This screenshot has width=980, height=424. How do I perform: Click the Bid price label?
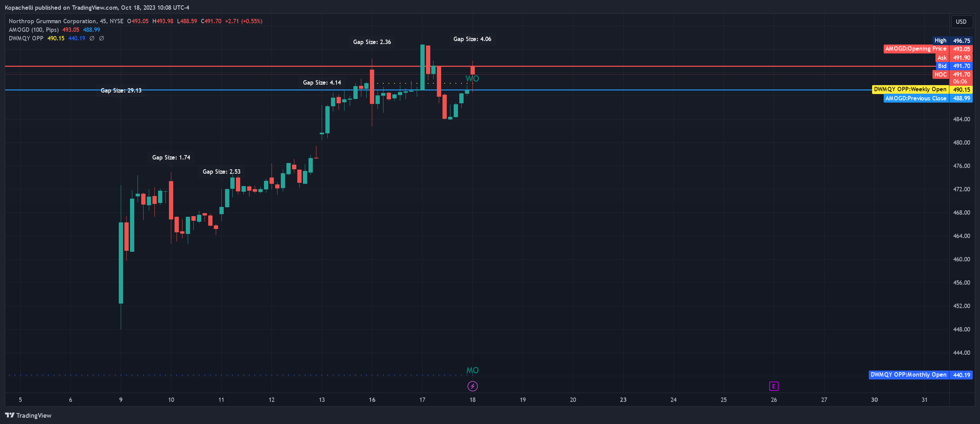(954, 66)
